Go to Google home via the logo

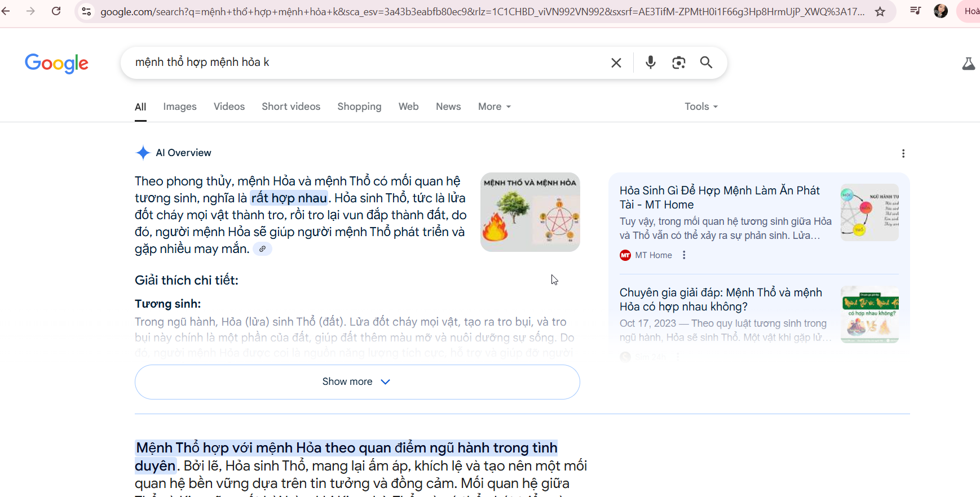(x=56, y=63)
